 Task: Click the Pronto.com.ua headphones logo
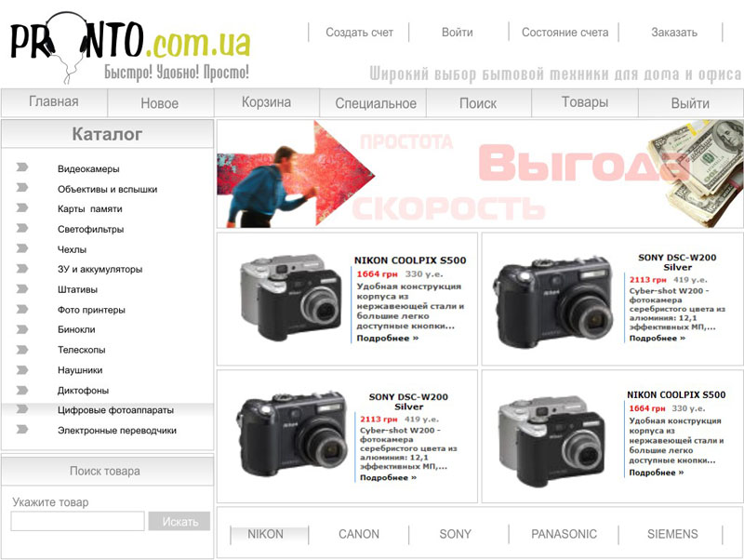click(x=130, y=47)
